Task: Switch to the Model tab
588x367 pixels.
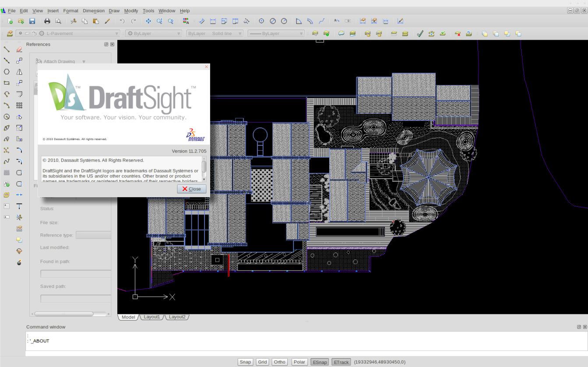Action: tap(128, 317)
